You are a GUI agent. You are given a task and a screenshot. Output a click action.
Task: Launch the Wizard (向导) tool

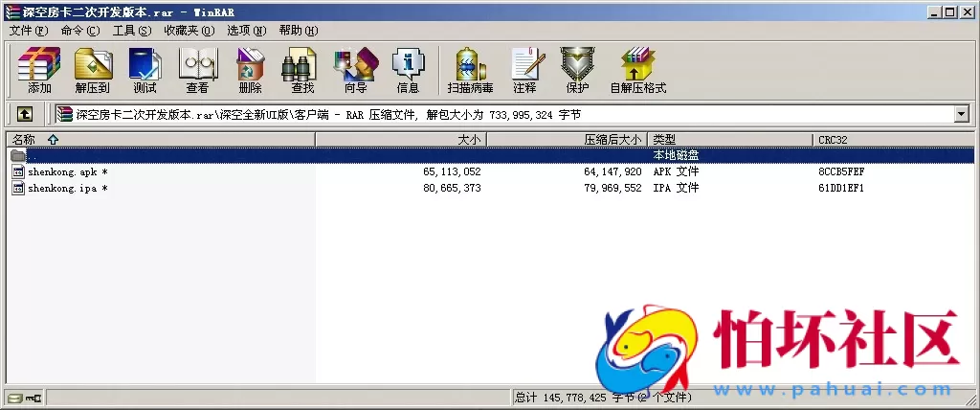click(356, 70)
